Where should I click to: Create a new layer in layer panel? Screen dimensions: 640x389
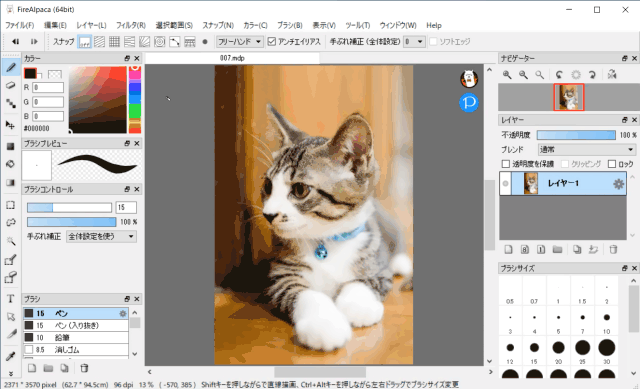pos(508,249)
